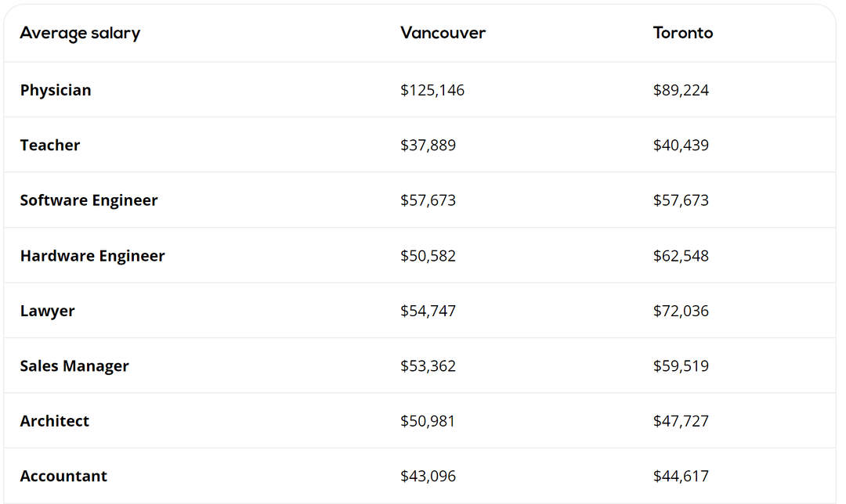
Task: Click the Sales Manager row label
Action: 74,366
